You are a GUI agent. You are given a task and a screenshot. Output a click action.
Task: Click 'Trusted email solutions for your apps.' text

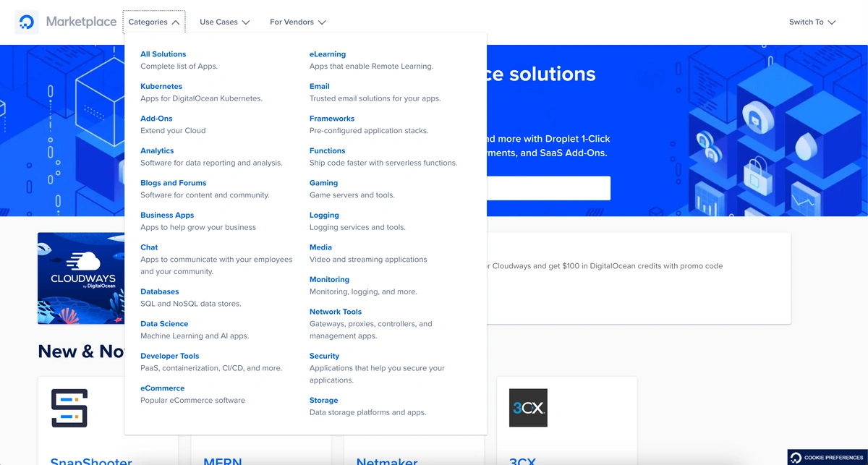(375, 98)
